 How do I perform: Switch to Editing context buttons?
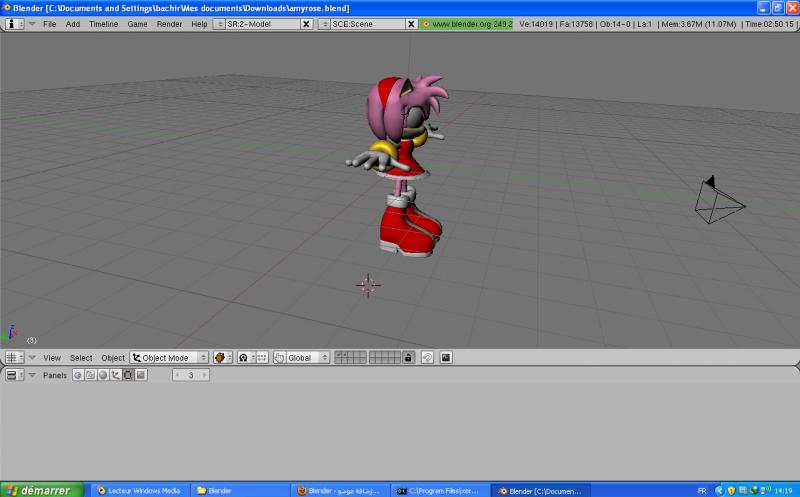tap(128, 375)
